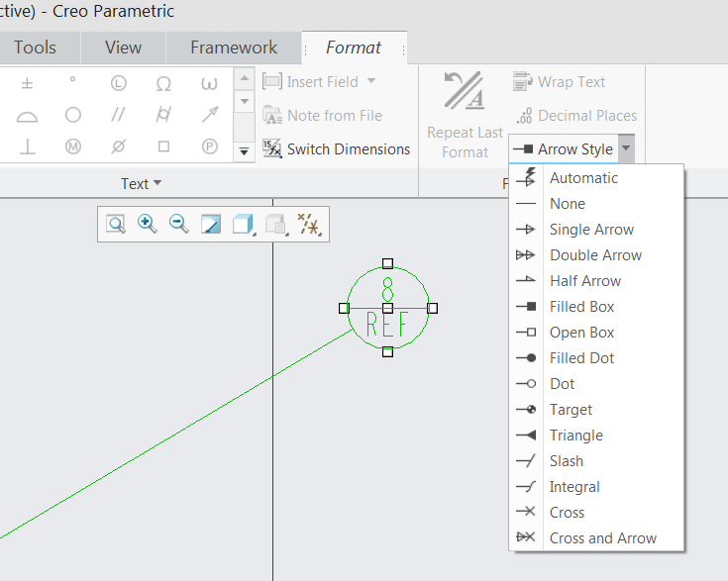Image resolution: width=728 pixels, height=581 pixels.
Task: Choose Slash arrow style
Action: click(x=596, y=461)
